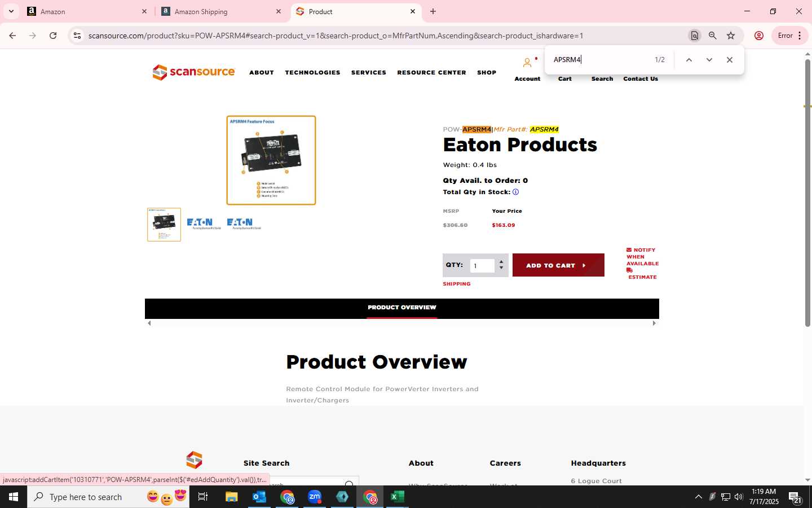
Task: Select the PRODUCT OVERVIEW tab
Action: pos(402,308)
